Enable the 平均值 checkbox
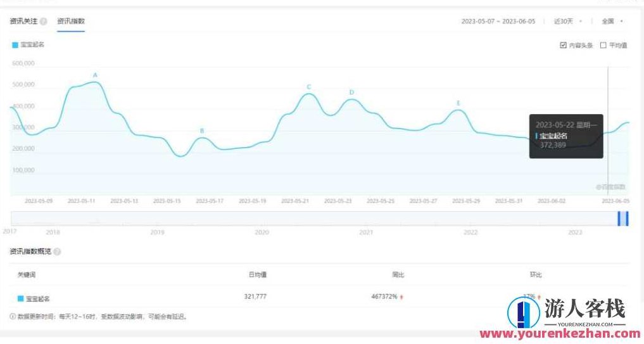This screenshot has width=644, height=344. tap(603, 45)
